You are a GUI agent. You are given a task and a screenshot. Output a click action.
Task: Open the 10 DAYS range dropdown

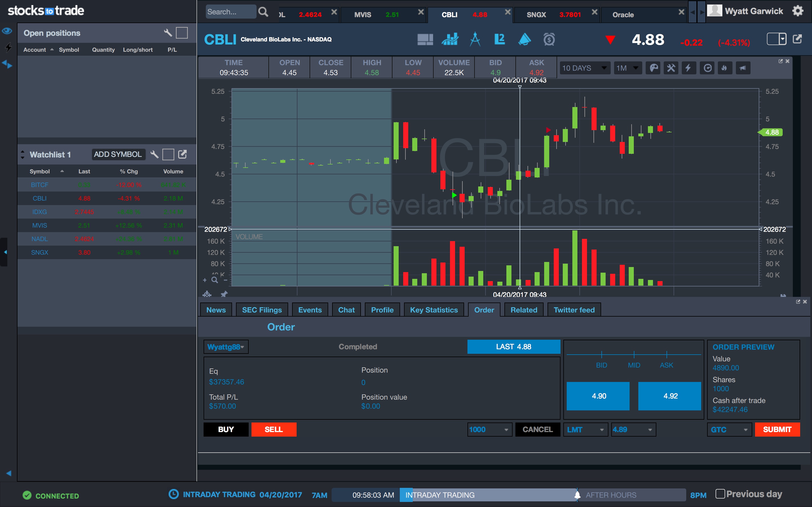(584, 68)
